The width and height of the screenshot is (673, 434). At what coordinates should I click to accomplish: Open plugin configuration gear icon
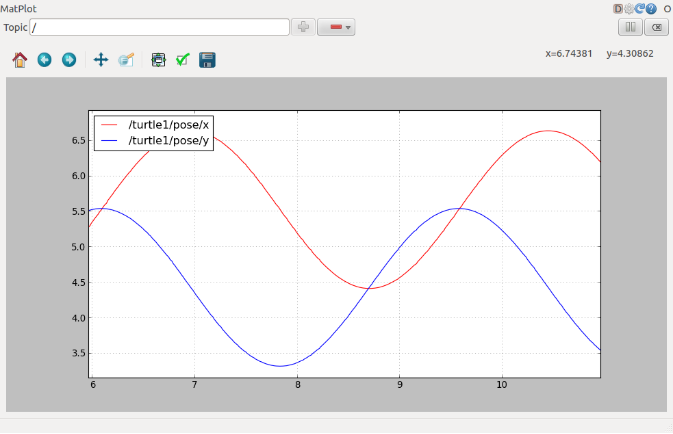[x=629, y=9]
